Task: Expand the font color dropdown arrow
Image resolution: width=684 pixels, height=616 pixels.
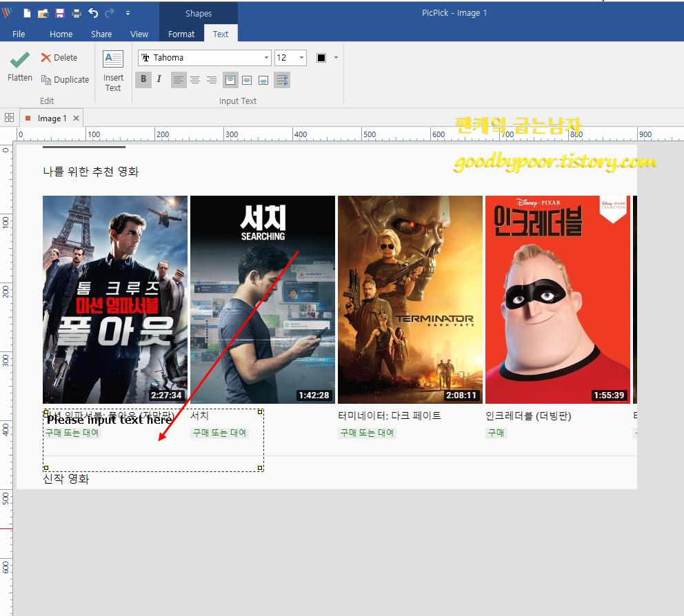Action: (x=336, y=58)
